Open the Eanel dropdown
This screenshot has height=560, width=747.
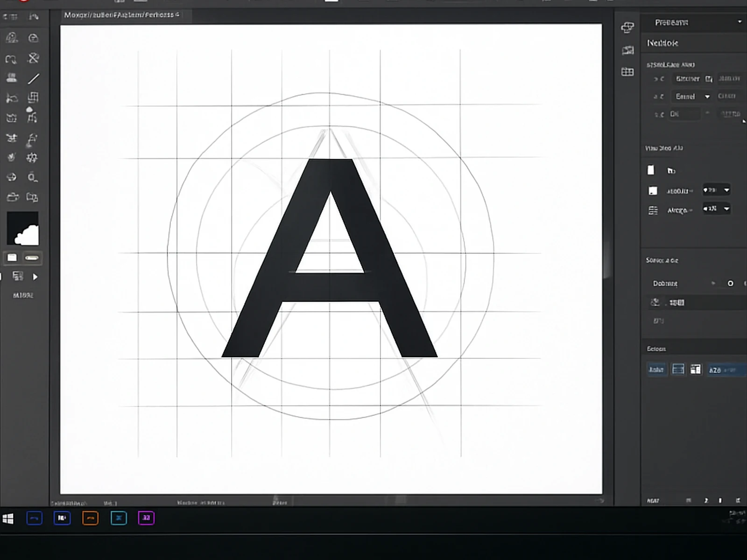[x=691, y=97]
